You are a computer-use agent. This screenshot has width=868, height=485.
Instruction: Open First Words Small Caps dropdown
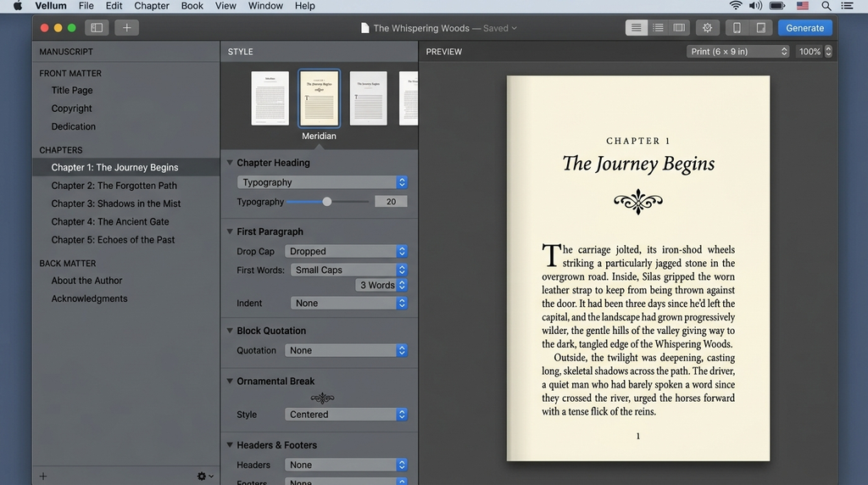[348, 270]
